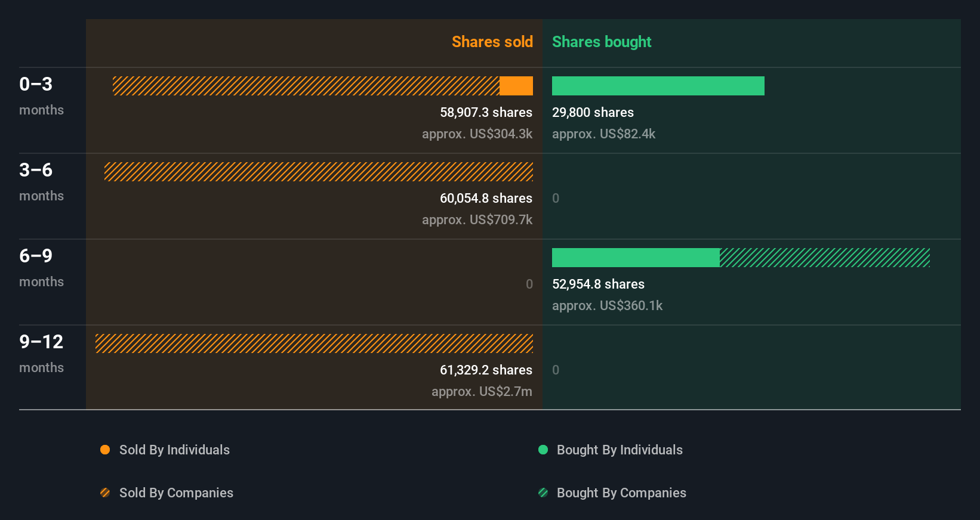
Task: Click the 9–12 months striped sold bar
Action: 314,343
